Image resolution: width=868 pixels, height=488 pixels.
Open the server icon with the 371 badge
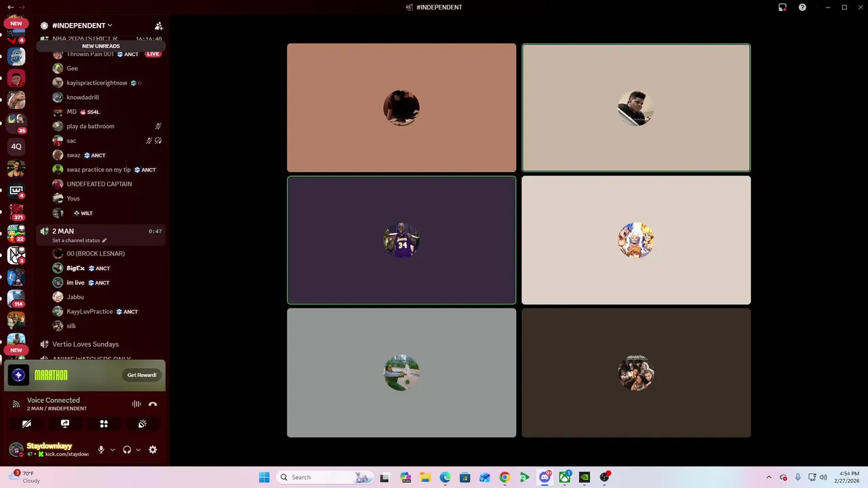(x=16, y=211)
